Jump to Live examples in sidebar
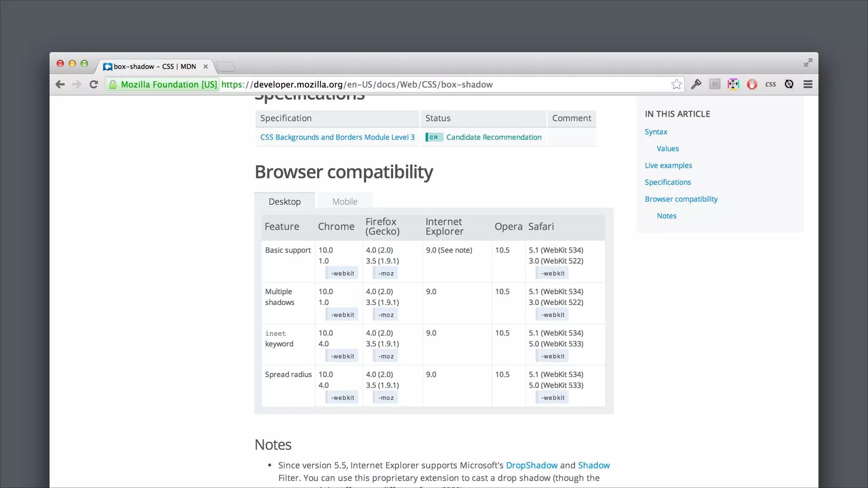This screenshot has width=868, height=488. click(668, 166)
